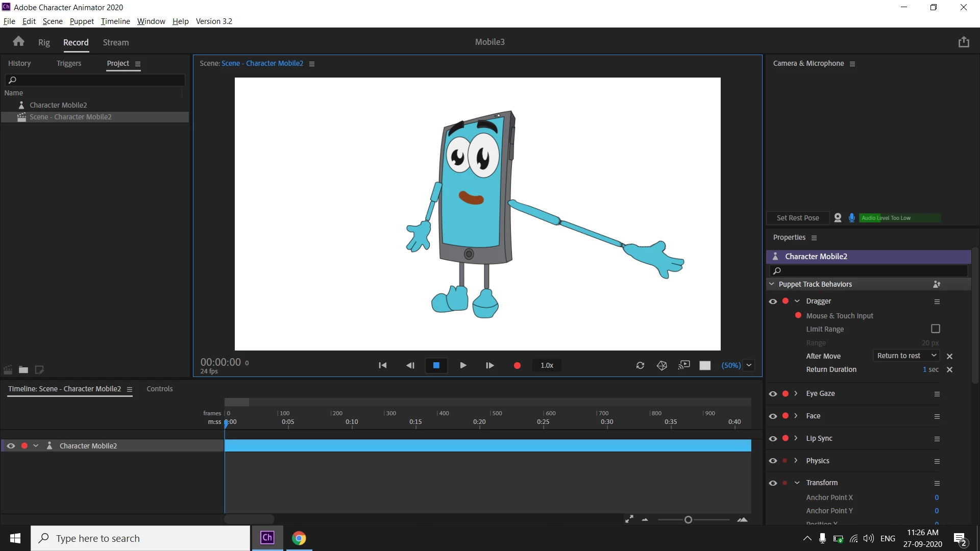Click the refresh scene icon below preview

[640, 365]
